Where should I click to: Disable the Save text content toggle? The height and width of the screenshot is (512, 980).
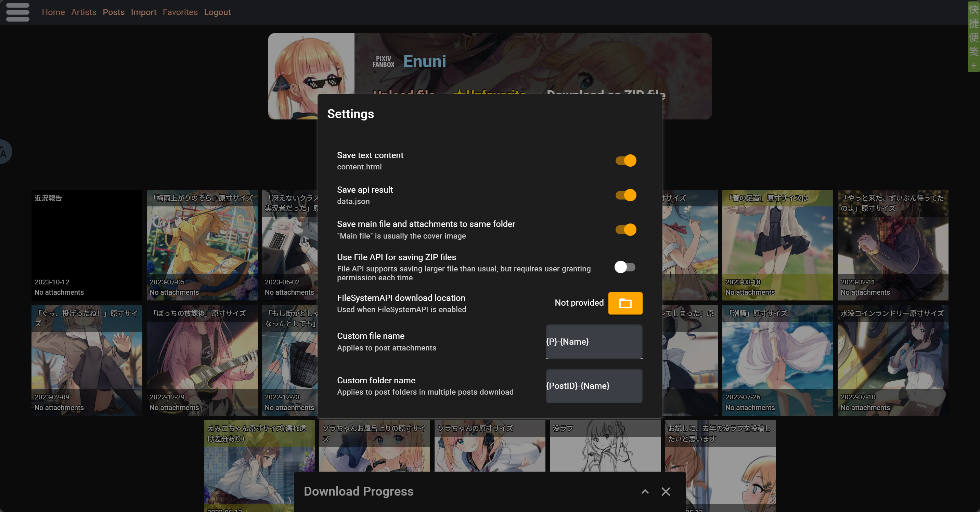pos(626,161)
